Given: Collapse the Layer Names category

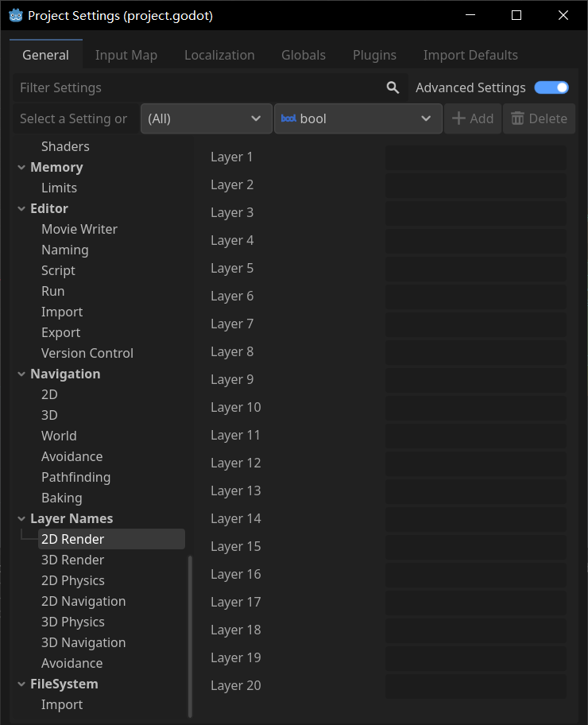Looking at the screenshot, I should coord(21,519).
